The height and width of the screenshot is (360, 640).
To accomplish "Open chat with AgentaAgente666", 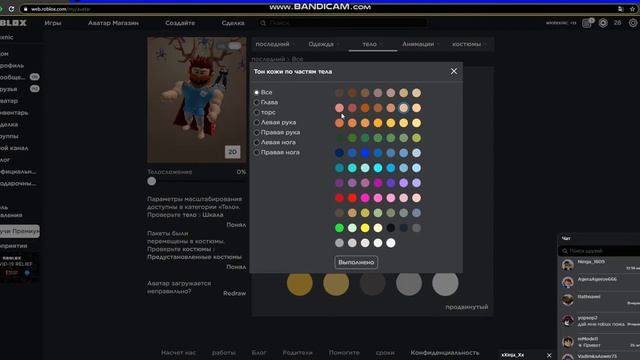I will [599, 282].
